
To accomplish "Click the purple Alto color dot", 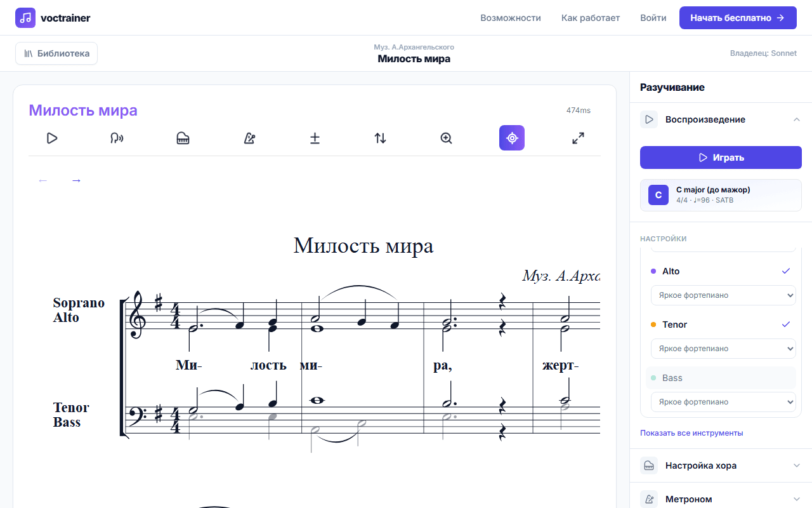I will (653, 271).
